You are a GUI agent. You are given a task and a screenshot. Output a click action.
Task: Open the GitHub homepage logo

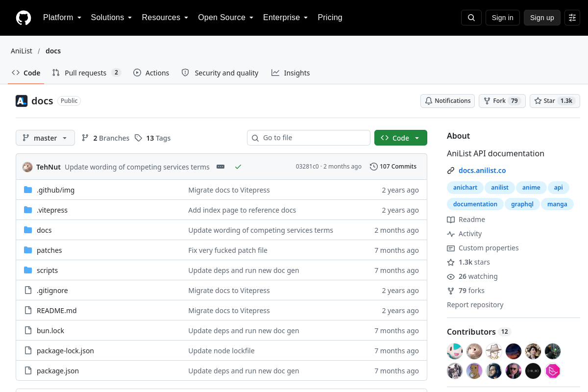[x=24, y=18]
